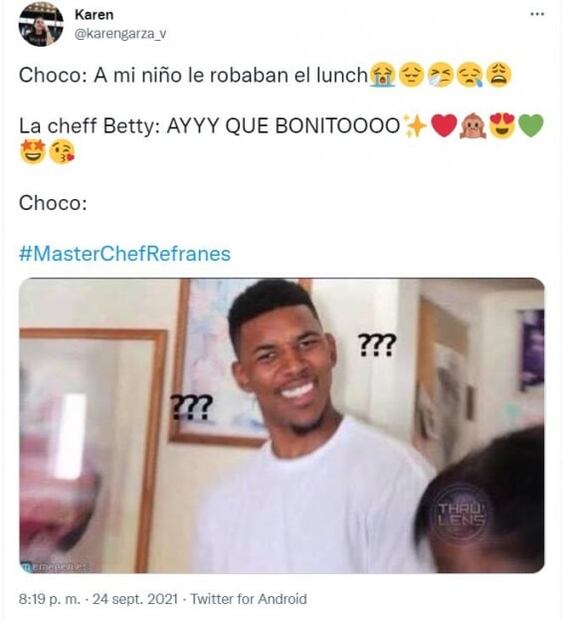Click the heart-eyes face emoji
The height and width of the screenshot is (620, 564).
[x=502, y=126]
